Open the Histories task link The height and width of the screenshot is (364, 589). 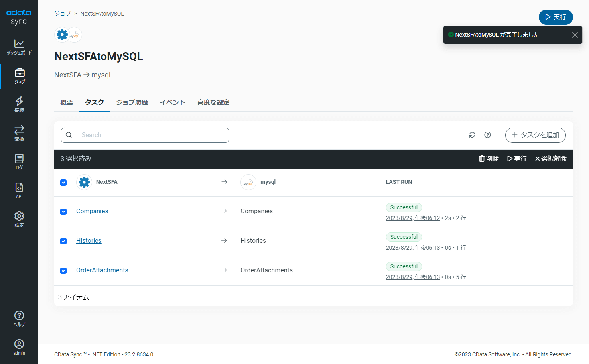click(89, 241)
